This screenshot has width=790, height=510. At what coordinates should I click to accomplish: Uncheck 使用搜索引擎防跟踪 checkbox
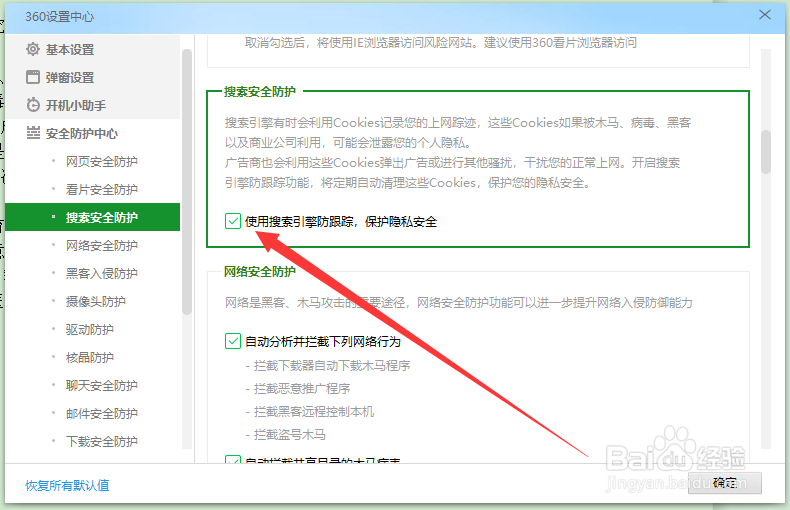233,221
